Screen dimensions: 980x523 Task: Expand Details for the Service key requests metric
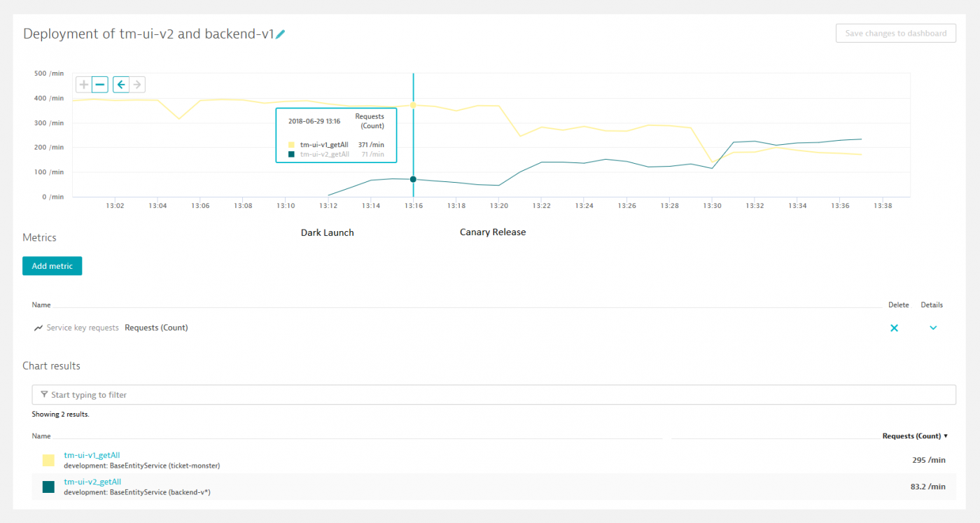click(932, 328)
